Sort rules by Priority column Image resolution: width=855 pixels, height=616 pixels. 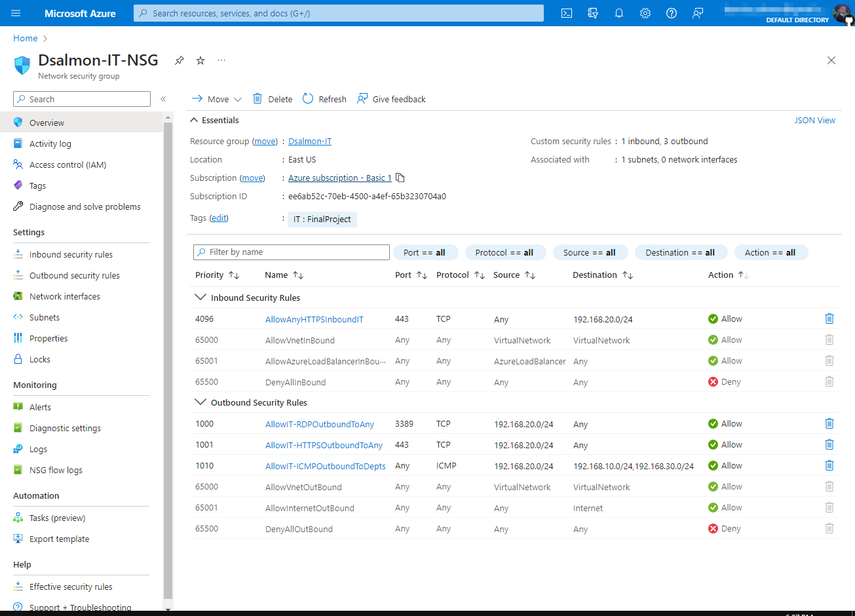click(218, 275)
